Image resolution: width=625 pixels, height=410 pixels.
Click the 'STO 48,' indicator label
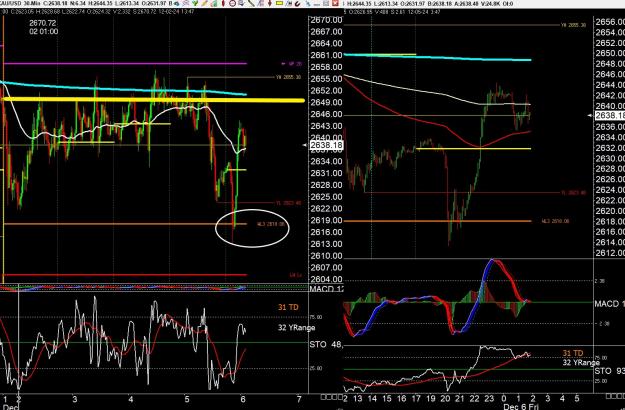[326, 344]
